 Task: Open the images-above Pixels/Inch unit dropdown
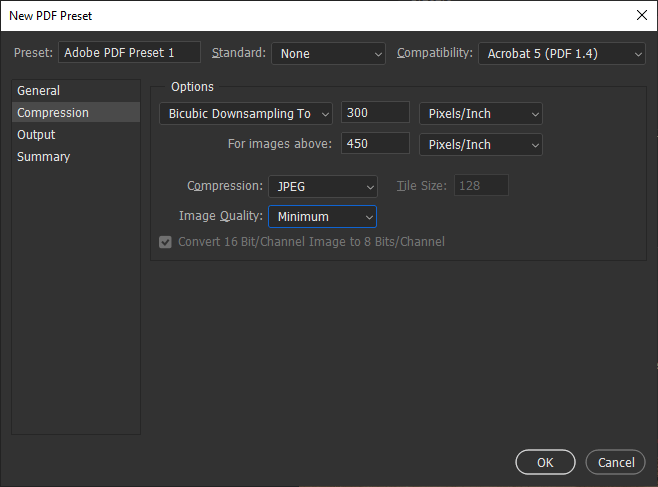(x=480, y=145)
